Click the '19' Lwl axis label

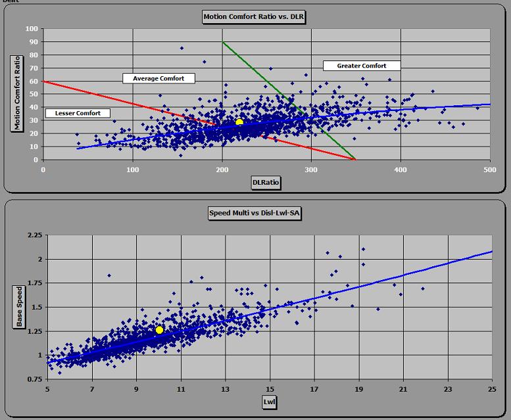point(359,389)
